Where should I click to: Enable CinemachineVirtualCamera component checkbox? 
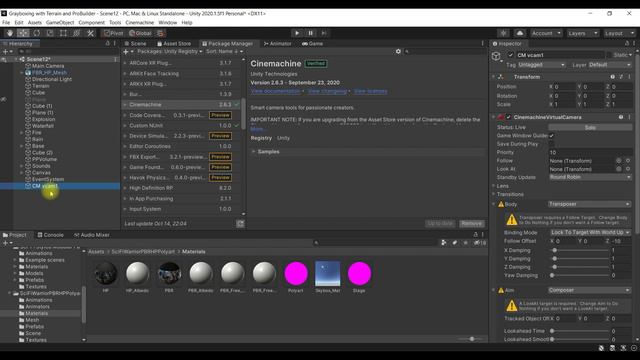point(509,117)
